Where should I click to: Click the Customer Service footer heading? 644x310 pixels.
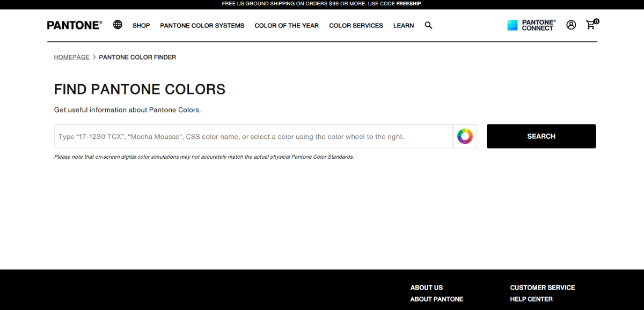543,287
